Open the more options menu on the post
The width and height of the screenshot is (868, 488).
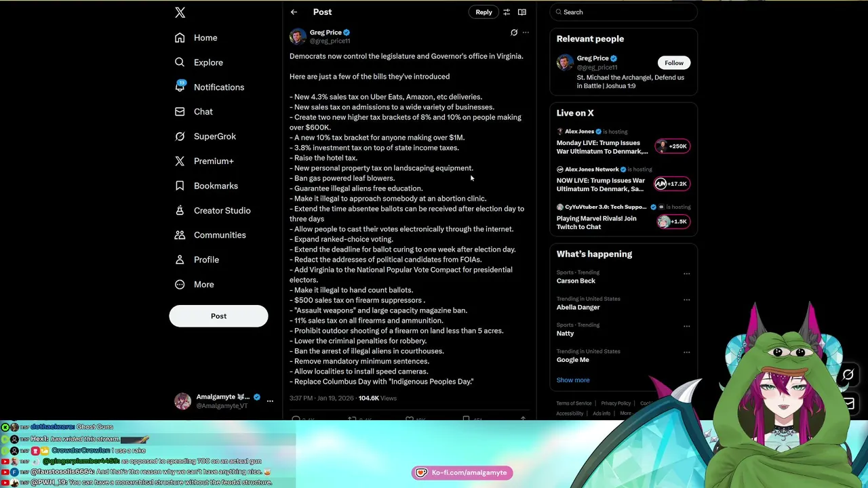526,33
